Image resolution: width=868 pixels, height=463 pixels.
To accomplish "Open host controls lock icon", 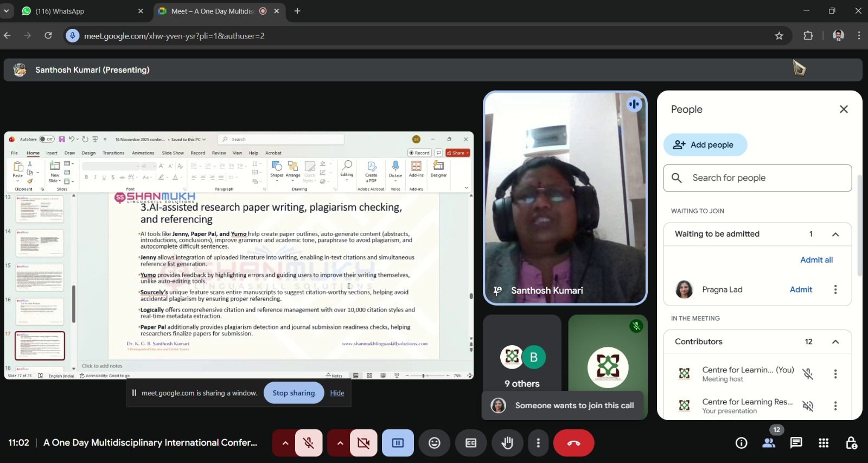I will click(851, 443).
